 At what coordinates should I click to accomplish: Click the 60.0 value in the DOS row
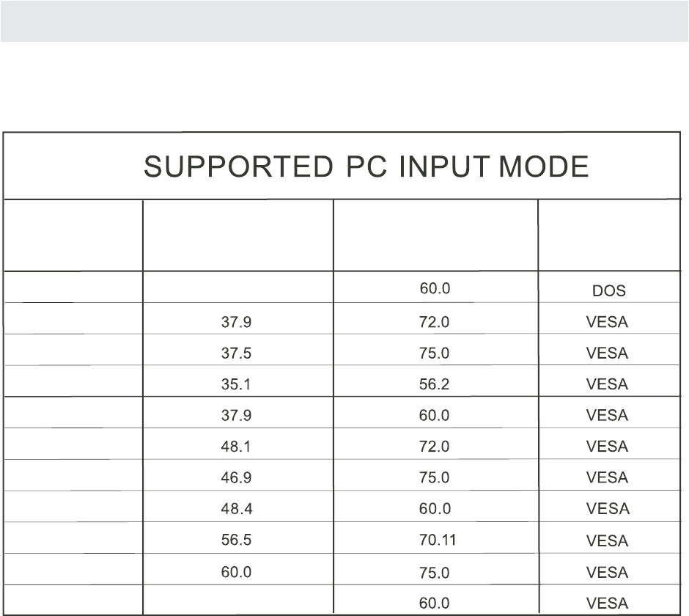click(x=434, y=289)
